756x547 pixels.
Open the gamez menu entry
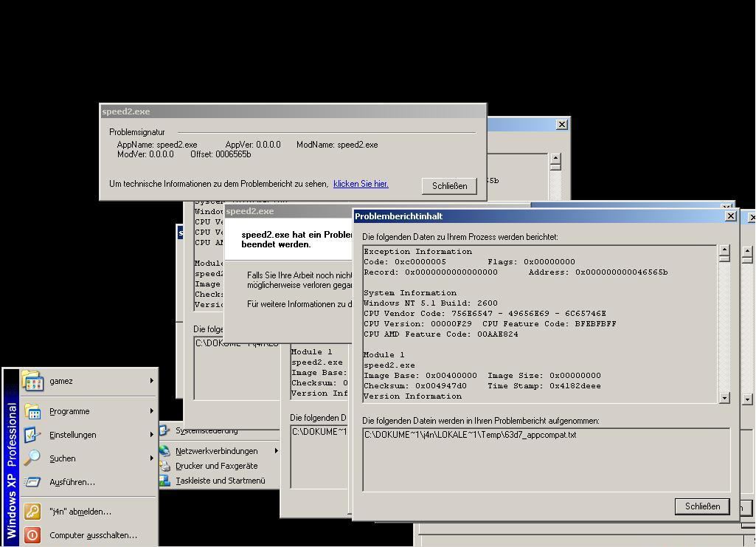(89, 381)
